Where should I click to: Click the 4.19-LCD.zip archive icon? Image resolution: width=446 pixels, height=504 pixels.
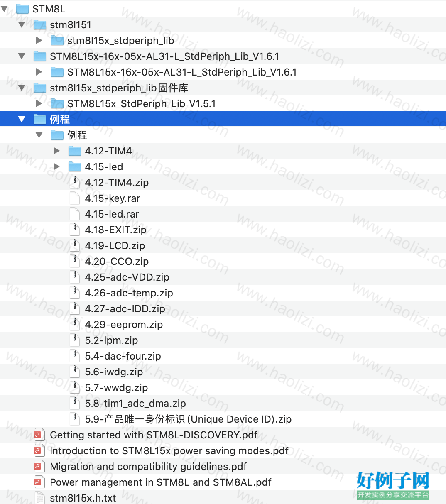pos(75,245)
